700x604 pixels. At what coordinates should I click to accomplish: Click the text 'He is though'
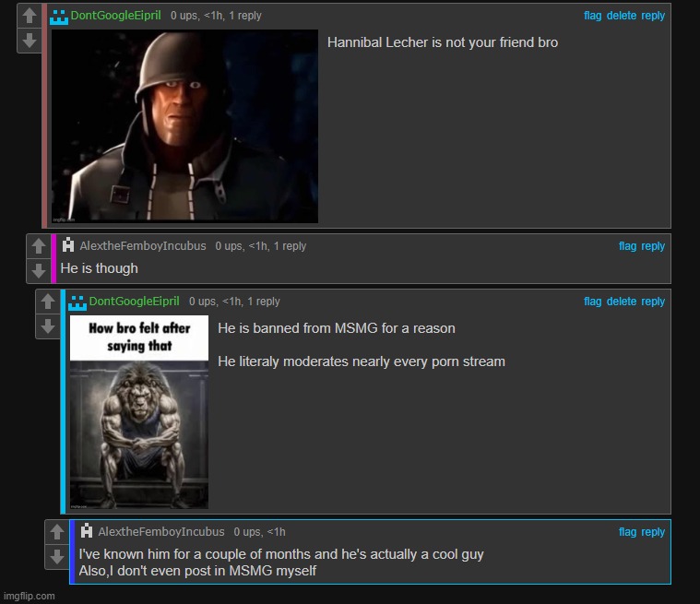pyautogui.click(x=99, y=268)
